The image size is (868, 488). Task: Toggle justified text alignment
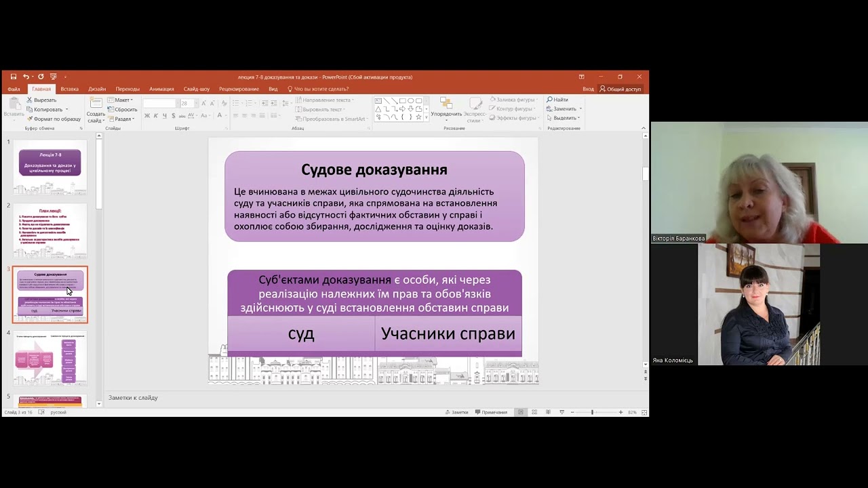[262, 116]
